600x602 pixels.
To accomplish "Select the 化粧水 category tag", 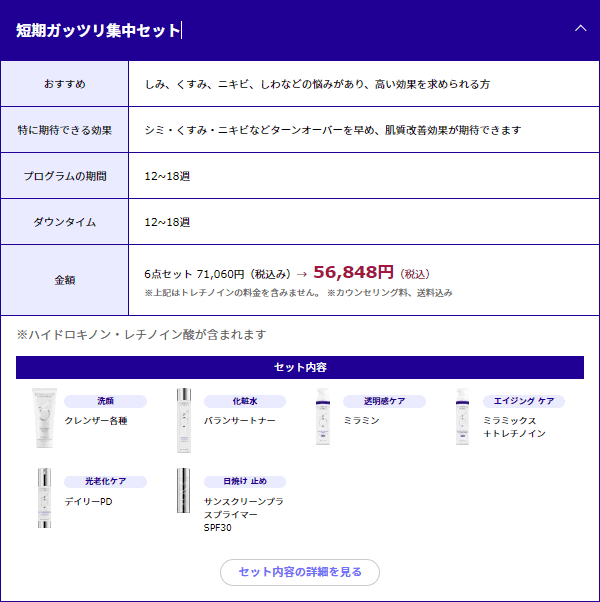I will 245,401.
